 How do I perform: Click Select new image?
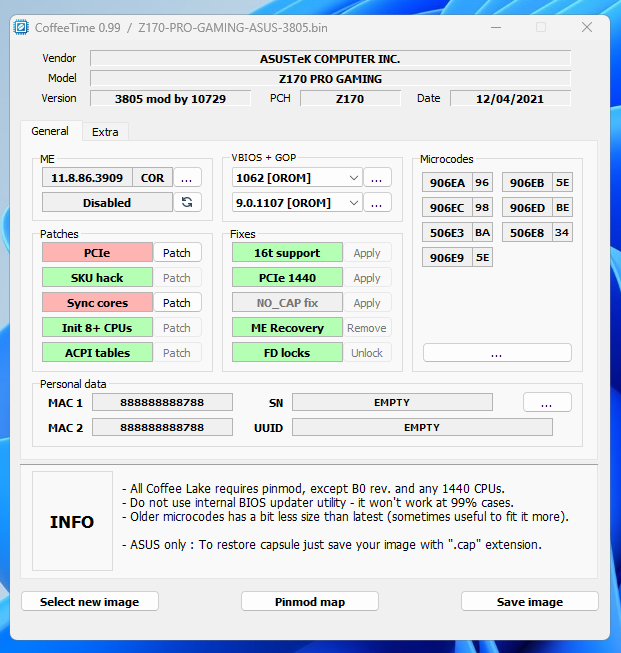(x=90, y=601)
